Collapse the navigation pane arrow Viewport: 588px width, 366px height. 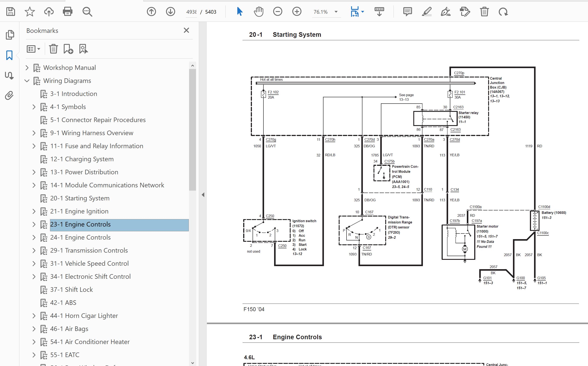coord(203,195)
